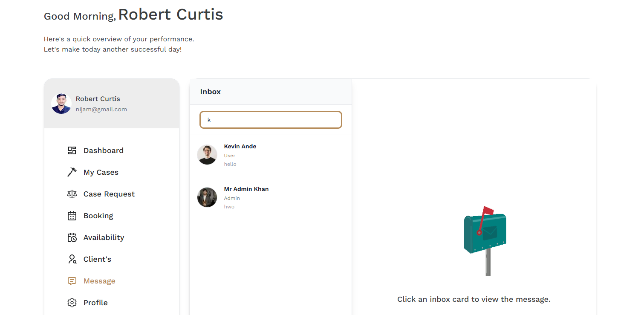Open Case Request section
Image resolution: width=644 pixels, height=315 pixels.
coord(109,194)
